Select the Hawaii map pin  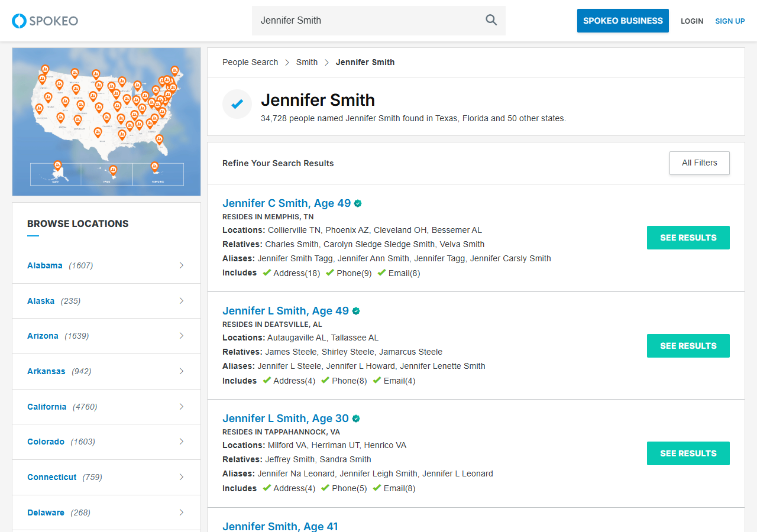[113, 170]
